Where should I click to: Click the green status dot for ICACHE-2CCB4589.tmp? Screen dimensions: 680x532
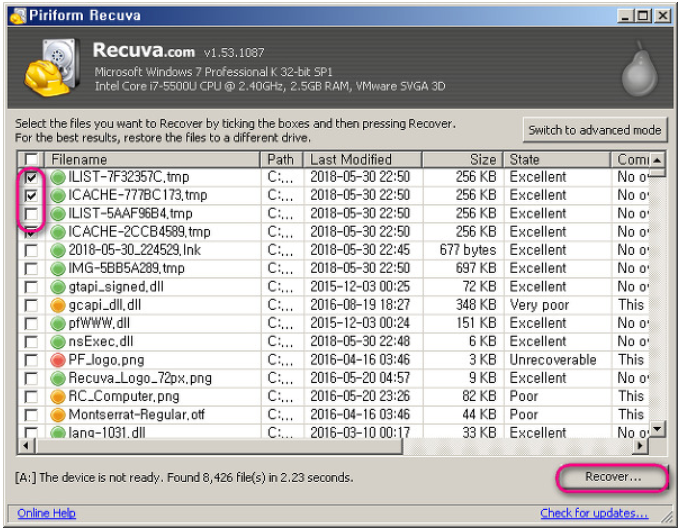(57, 232)
